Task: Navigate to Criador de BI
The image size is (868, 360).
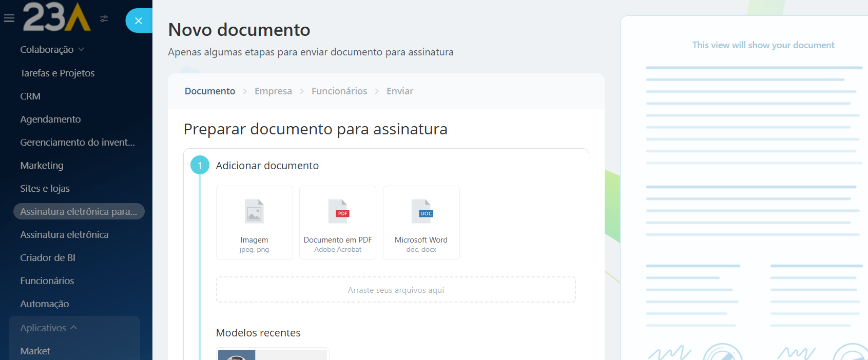Action: point(48,257)
